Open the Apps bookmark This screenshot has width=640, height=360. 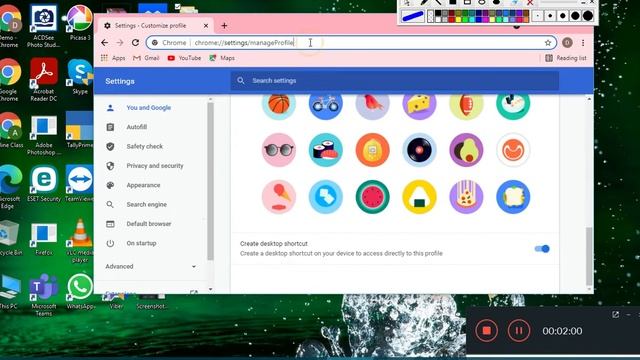[113, 58]
